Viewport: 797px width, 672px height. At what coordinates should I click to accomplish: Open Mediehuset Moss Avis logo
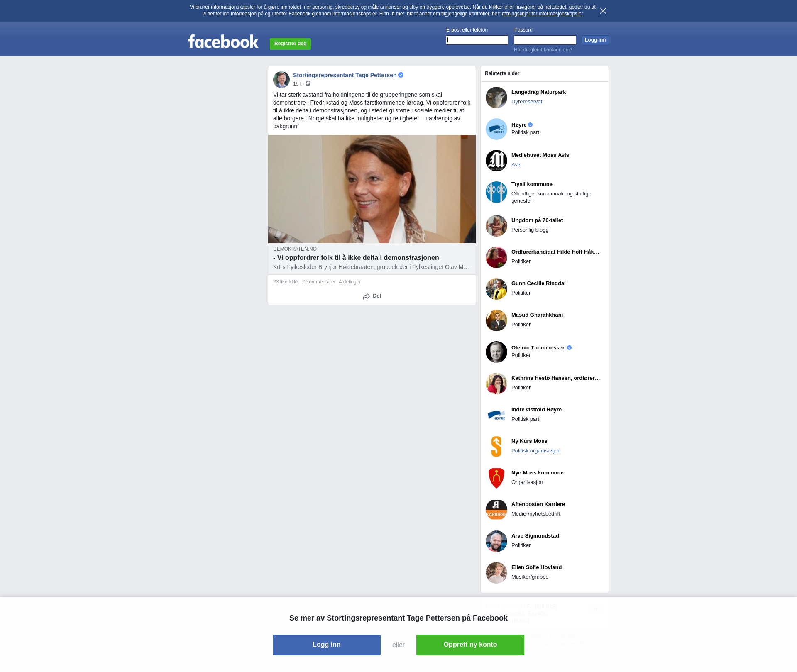click(496, 161)
